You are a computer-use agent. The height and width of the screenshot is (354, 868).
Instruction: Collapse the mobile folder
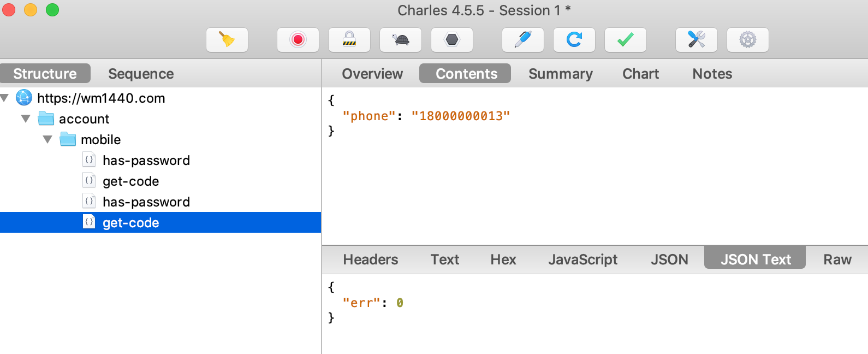(47, 140)
